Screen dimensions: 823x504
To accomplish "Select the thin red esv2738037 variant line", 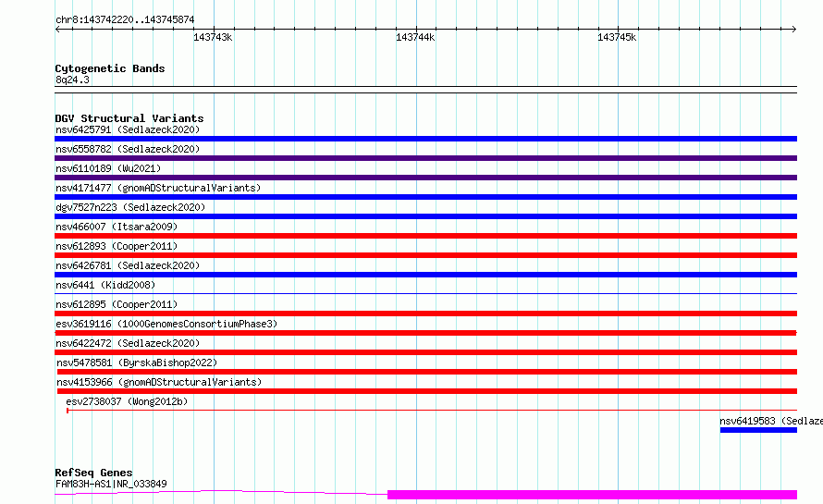I will point(432,410).
